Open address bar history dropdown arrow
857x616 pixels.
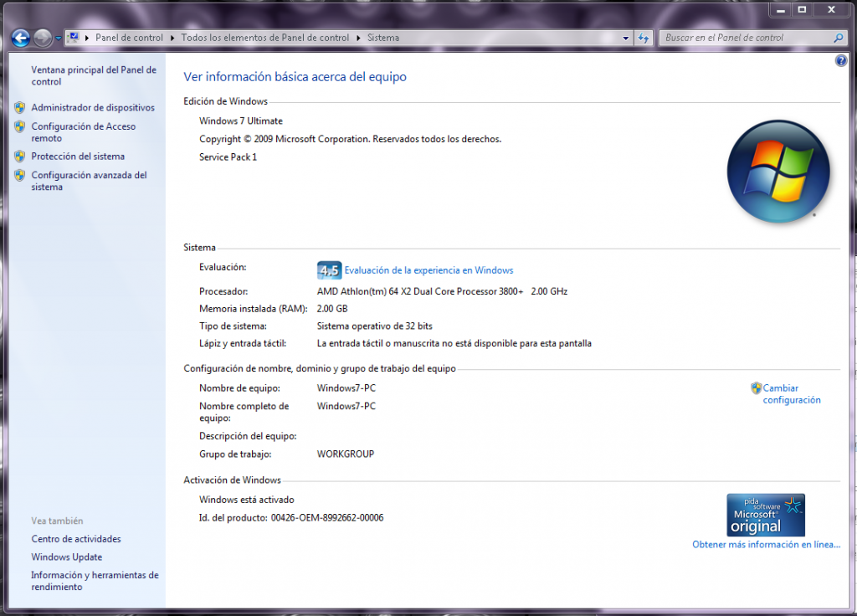pos(626,38)
